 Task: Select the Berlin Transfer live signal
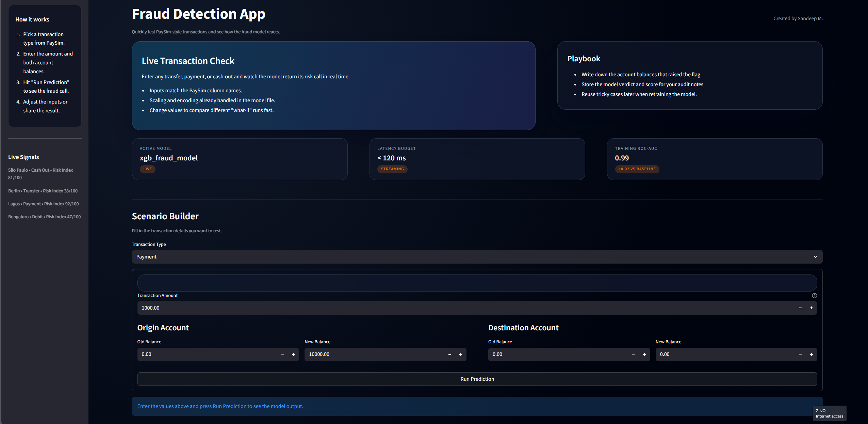click(43, 191)
